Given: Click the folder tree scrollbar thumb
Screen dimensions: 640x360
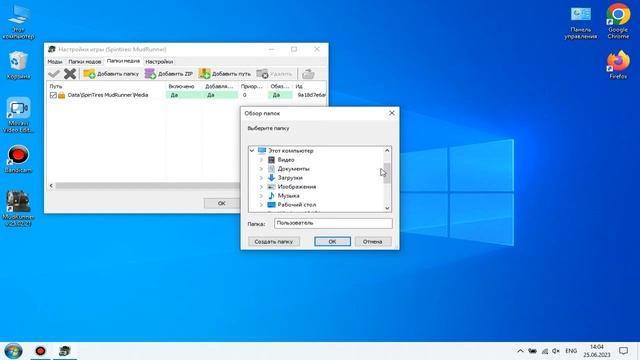Looking at the screenshot, I should click(387, 173).
